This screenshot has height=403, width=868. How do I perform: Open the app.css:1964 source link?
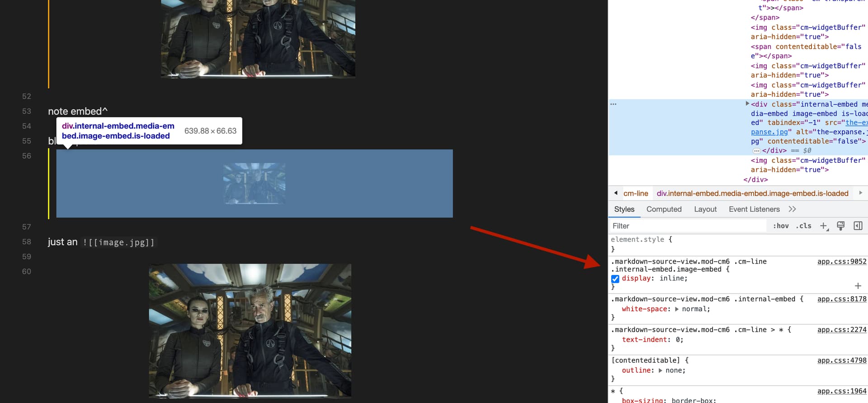point(842,391)
